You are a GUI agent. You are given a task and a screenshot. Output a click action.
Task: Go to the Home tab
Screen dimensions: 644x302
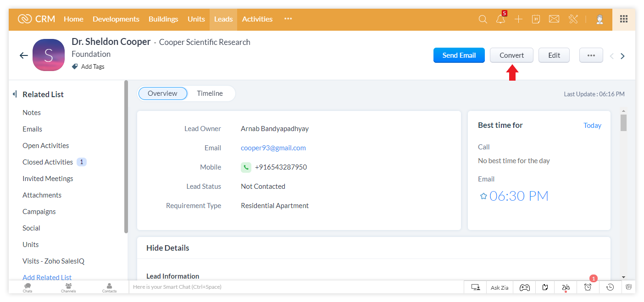coord(73,19)
